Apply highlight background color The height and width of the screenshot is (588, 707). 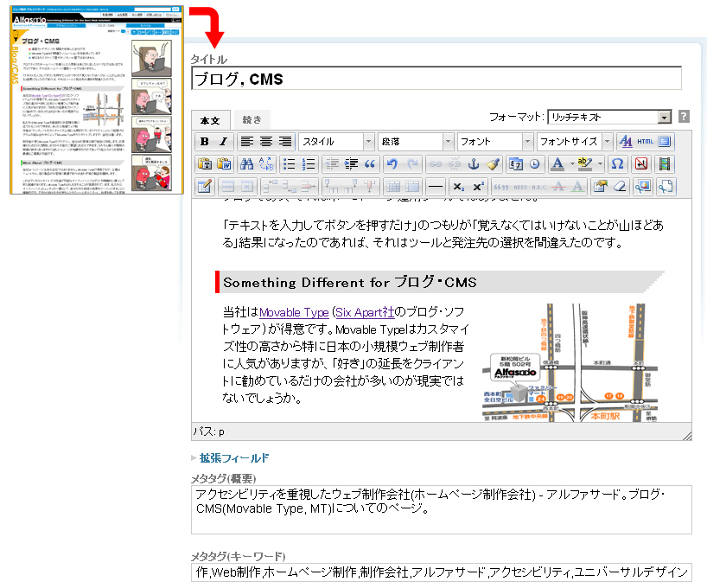pos(585,163)
